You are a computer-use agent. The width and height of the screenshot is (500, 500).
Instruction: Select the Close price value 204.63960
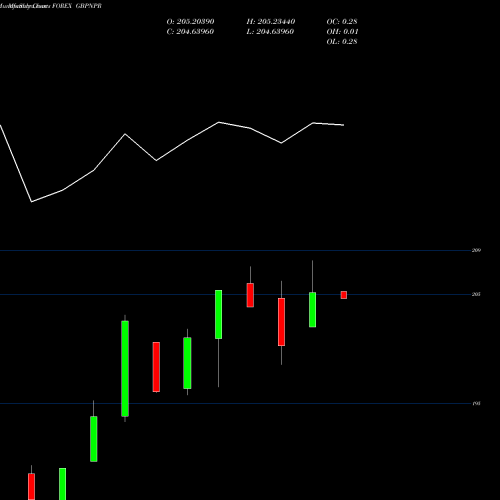(x=195, y=32)
